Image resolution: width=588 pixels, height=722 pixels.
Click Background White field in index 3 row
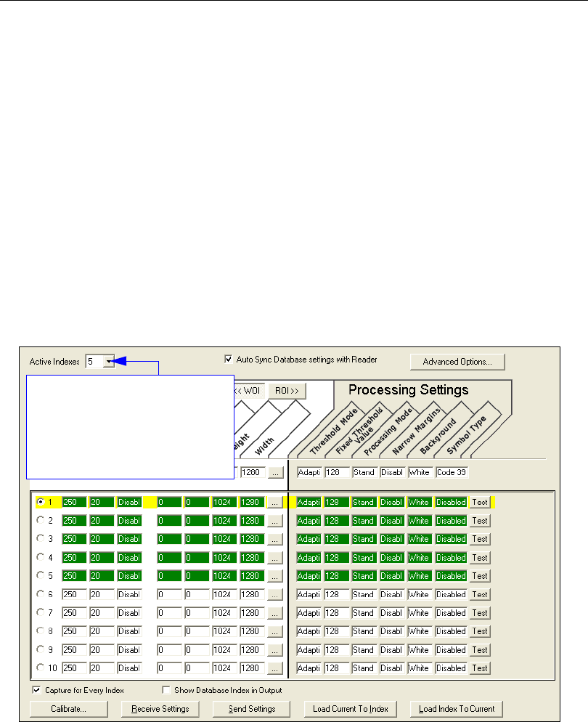coord(420,539)
